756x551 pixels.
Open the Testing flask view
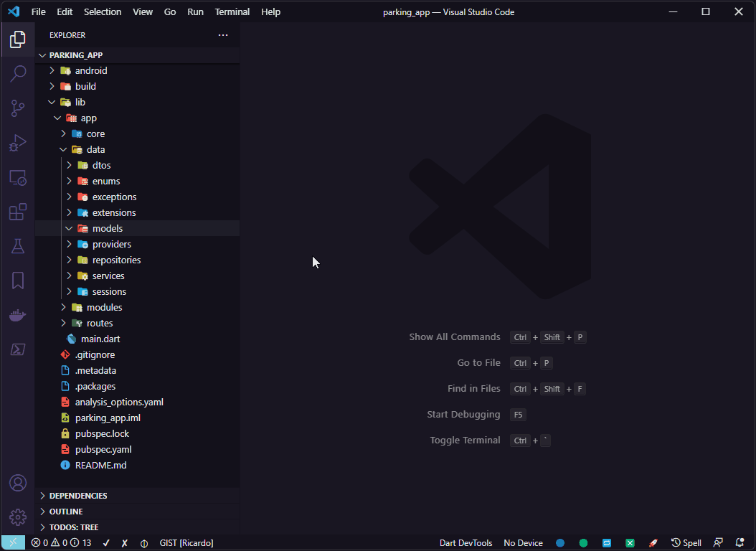tap(18, 246)
